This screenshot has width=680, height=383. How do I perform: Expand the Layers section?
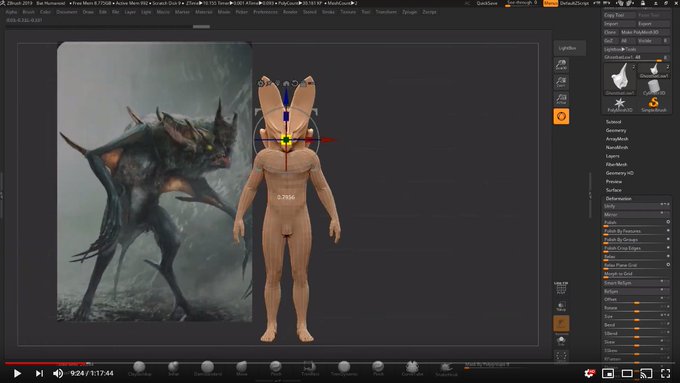[612, 156]
